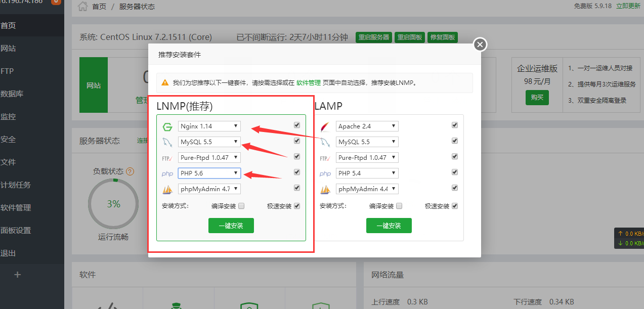Click the php logo in the LAMP list
Screen dimensions: 644x309
(x=325, y=173)
